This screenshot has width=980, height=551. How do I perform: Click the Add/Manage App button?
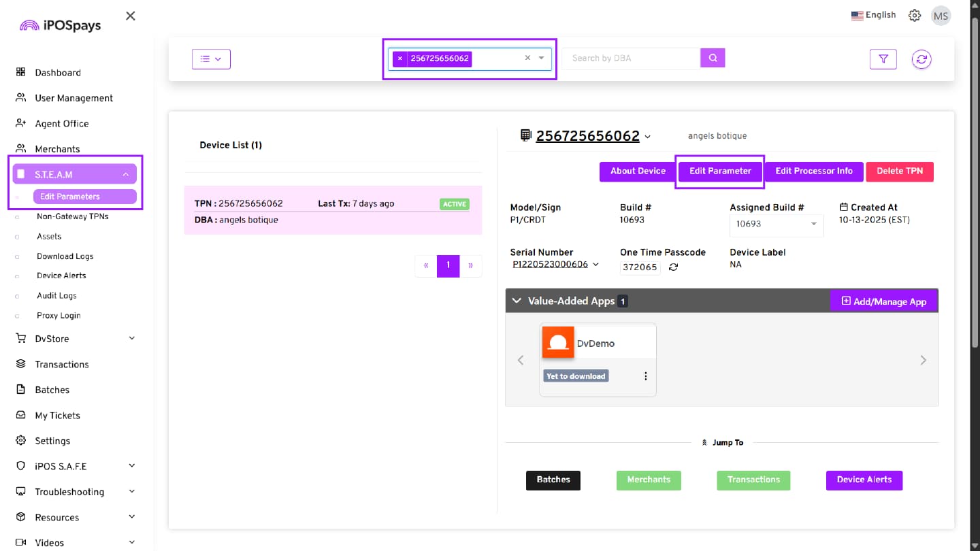(883, 301)
